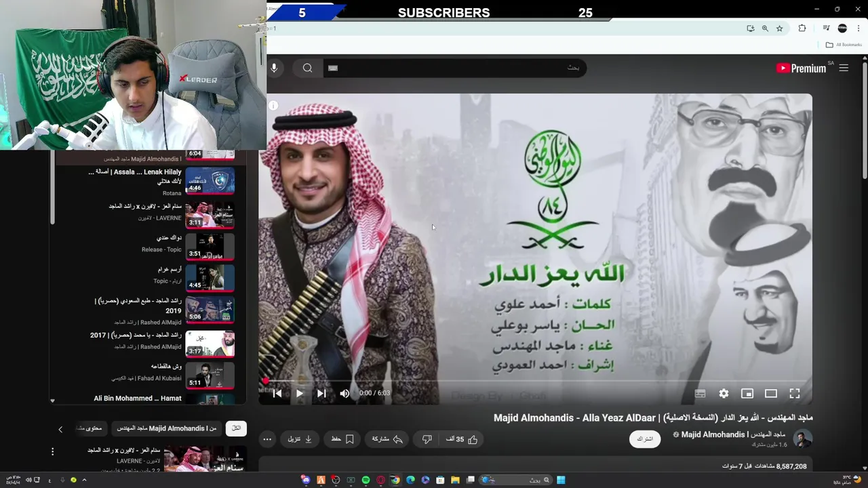Open Chrome three-dot menu

859,28
